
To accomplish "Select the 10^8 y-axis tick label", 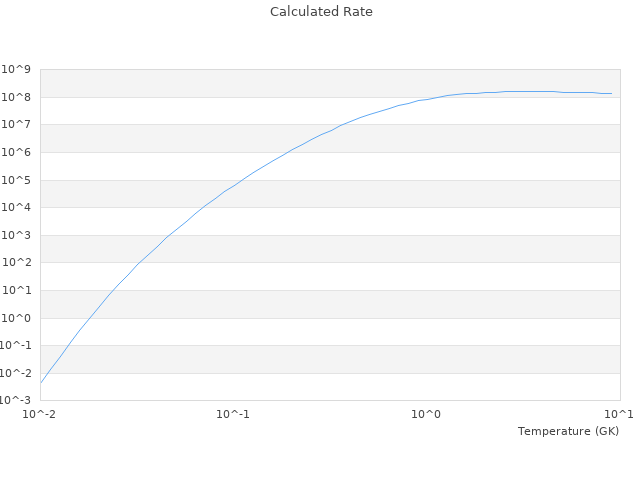I will [17, 98].
